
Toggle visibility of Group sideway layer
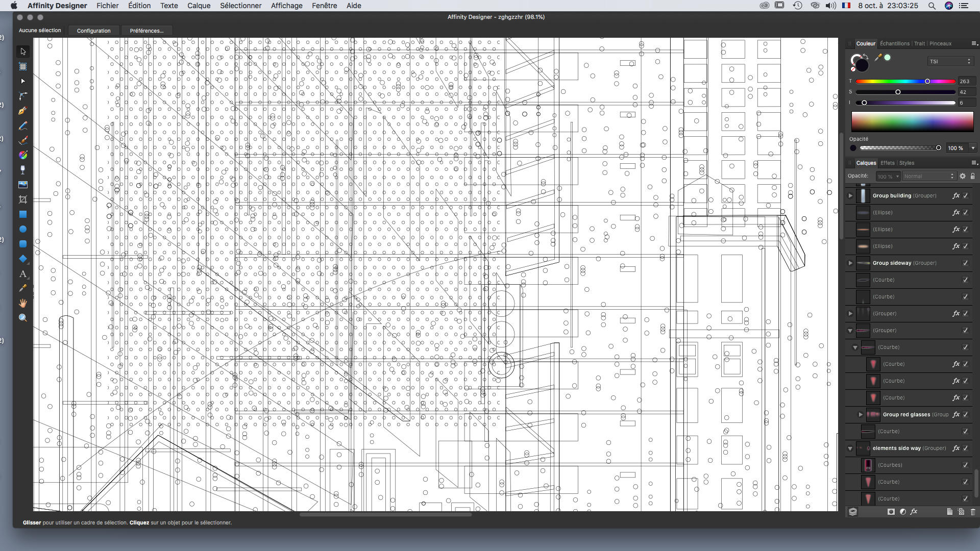pyautogui.click(x=966, y=263)
